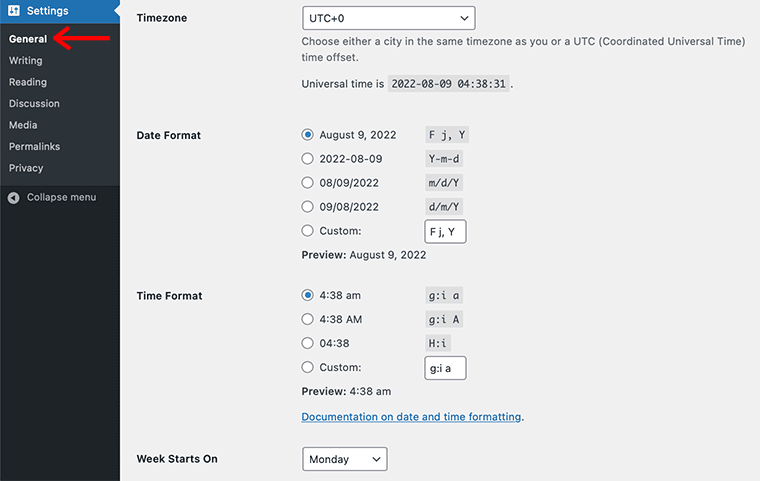Open the Timezone UTC+0 dropdown
This screenshot has width=760, height=481.
tap(388, 18)
